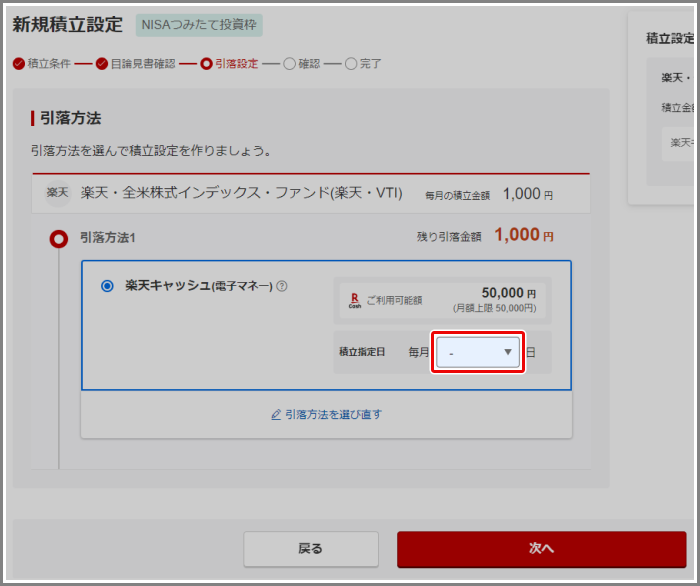
Task: Open the 積立指定日 day dropdown
Action: tap(478, 353)
